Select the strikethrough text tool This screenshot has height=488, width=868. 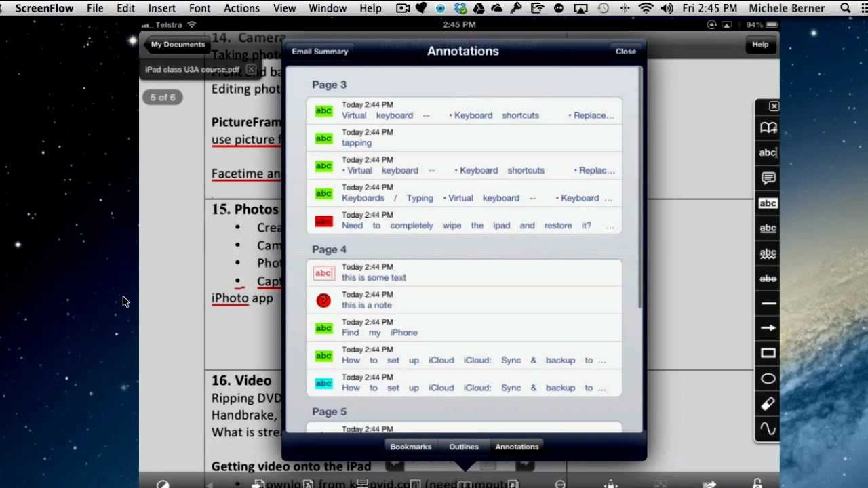pos(768,278)
